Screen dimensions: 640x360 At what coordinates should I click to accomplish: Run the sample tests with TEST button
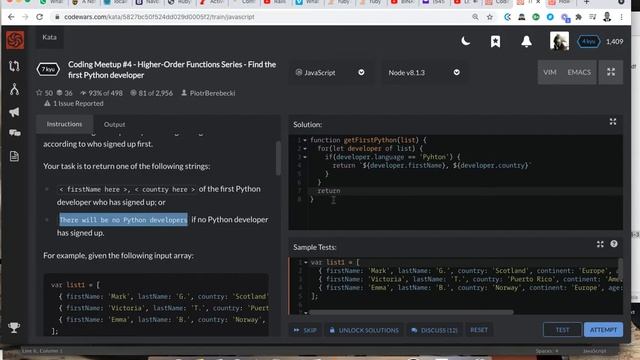pyautogui.click(x=562, y=330)
